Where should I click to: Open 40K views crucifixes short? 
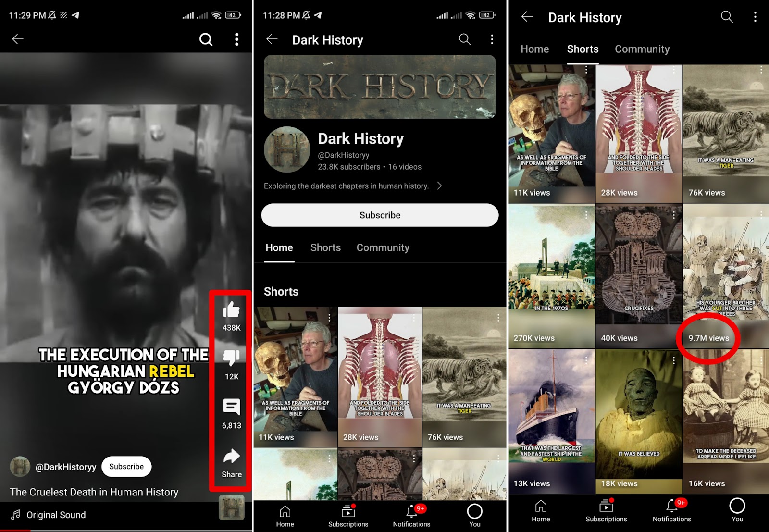point(639,277)
